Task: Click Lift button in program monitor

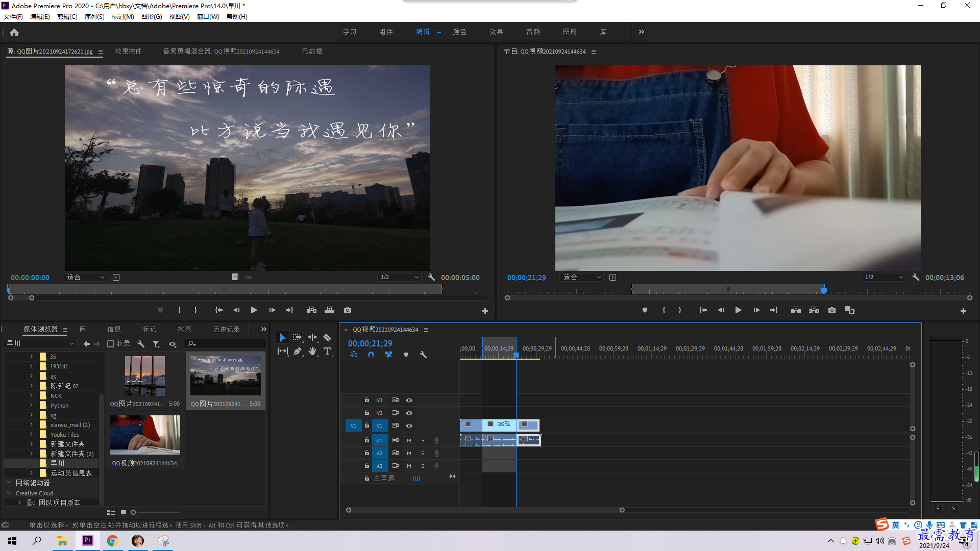Action: click(796, 310)
